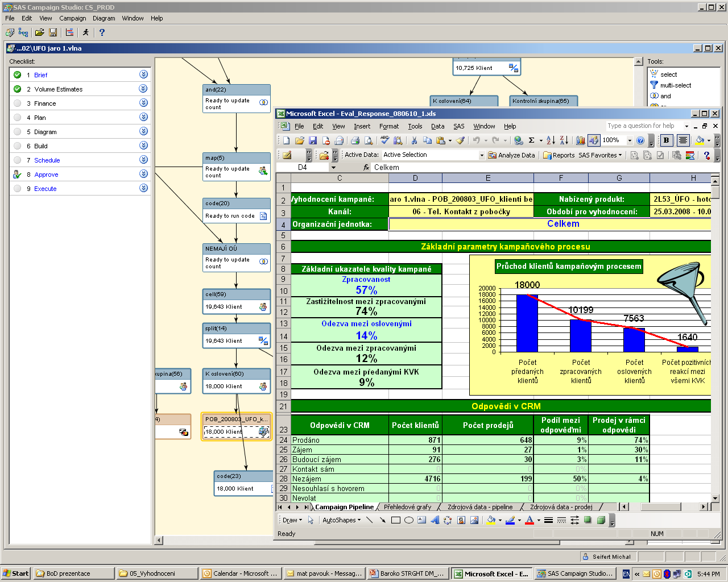
Task: Select the Arrow tool in Drawing toolbar
Action: pos(383,520)
